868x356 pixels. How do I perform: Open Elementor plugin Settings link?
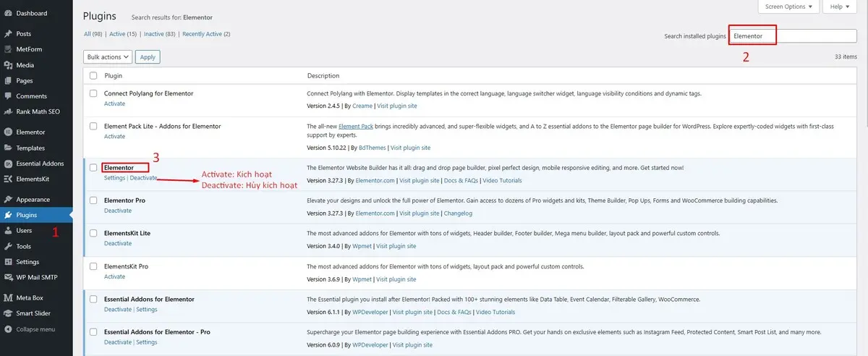pos(114,178)
